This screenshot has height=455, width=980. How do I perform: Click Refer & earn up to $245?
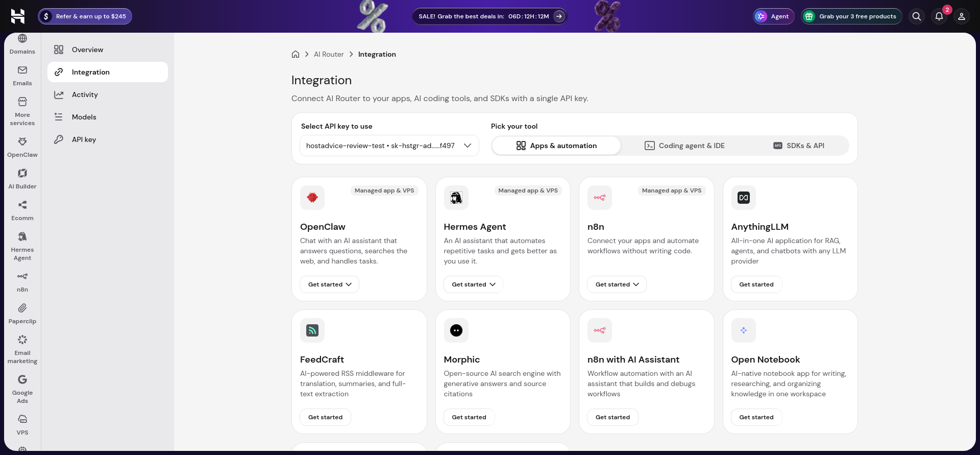tap(85, 16)
